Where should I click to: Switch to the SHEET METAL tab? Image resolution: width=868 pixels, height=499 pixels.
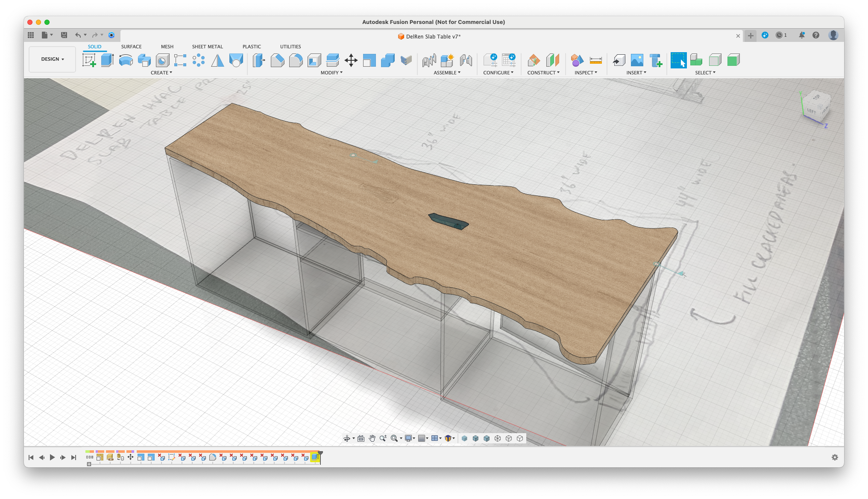pyautogui.click(x=207, y=47)
